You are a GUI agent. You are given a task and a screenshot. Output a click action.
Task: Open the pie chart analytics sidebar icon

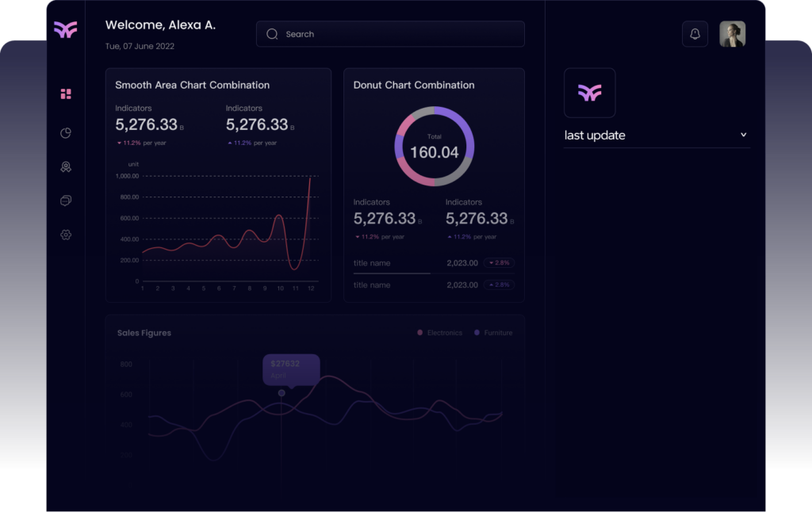tap(66, 133)
